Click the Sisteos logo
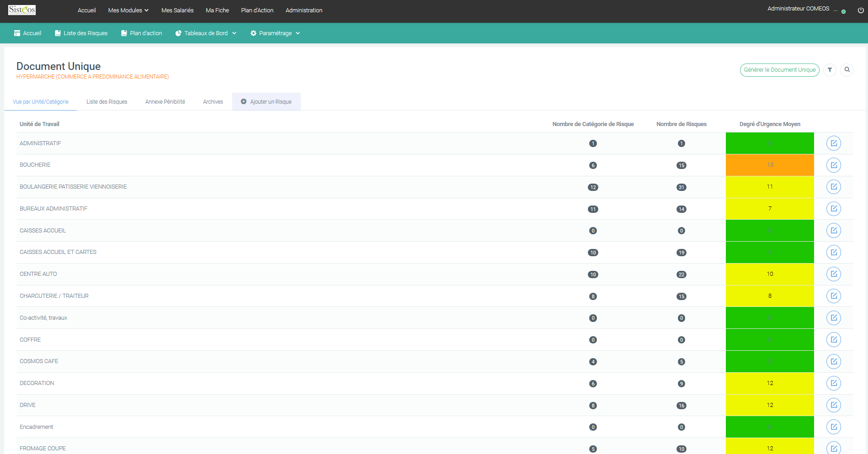The width and height of the screenshot is (868, 454). pos(22,10)
